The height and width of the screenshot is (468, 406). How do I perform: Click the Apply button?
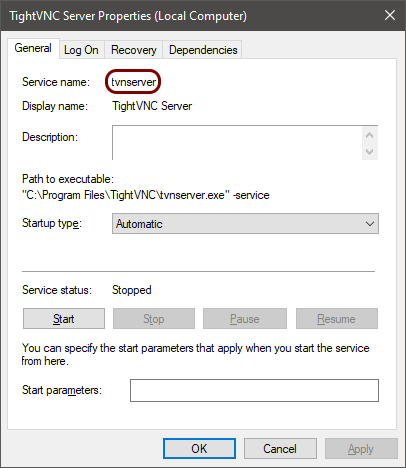tap(361, 449)
